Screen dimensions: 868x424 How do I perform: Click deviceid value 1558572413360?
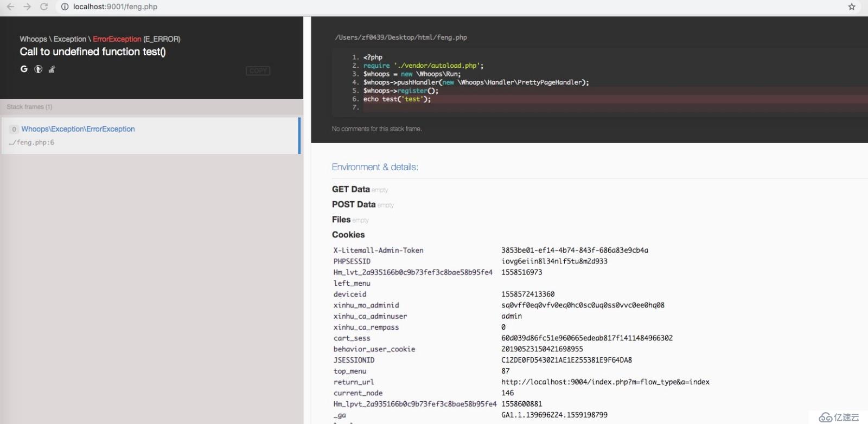528,294
